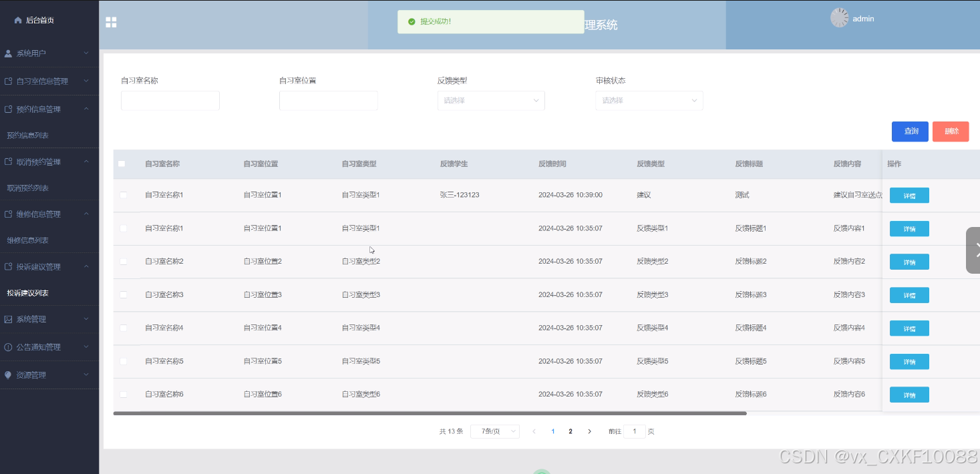
Task: Collapse the 取消预约管理 sidebar menu
Action: coord(49,162)
